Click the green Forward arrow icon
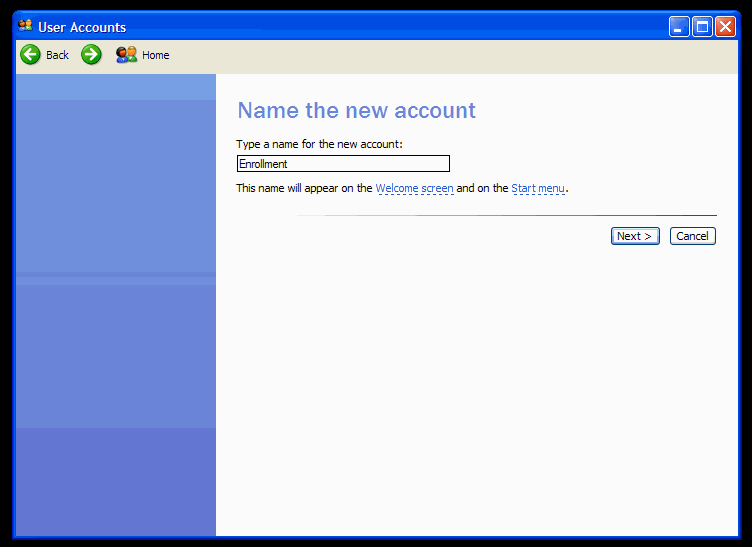Image resolution: width=752 pixels, height=547 pixels. point(91,55)
